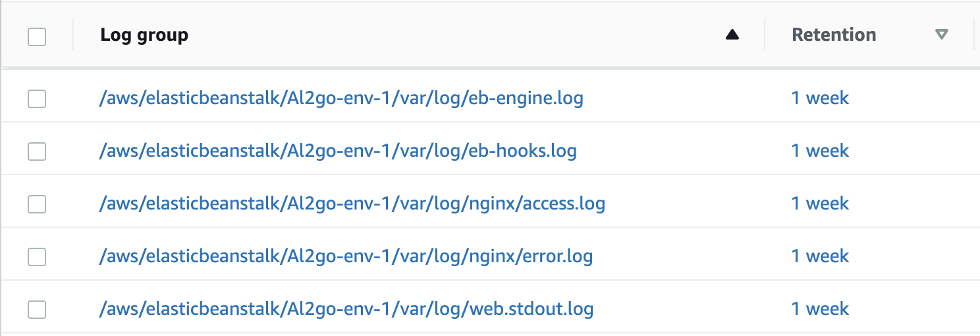Tick the checkbox for eb-hooks.log row
Screen dimensions: 980x336
tap(37, 152)
